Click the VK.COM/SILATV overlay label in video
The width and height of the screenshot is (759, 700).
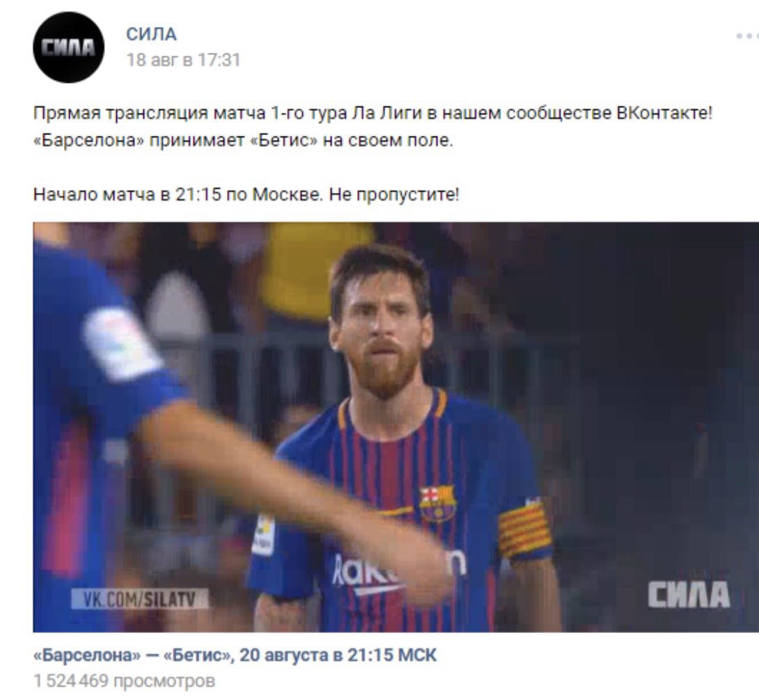[140, 599]
